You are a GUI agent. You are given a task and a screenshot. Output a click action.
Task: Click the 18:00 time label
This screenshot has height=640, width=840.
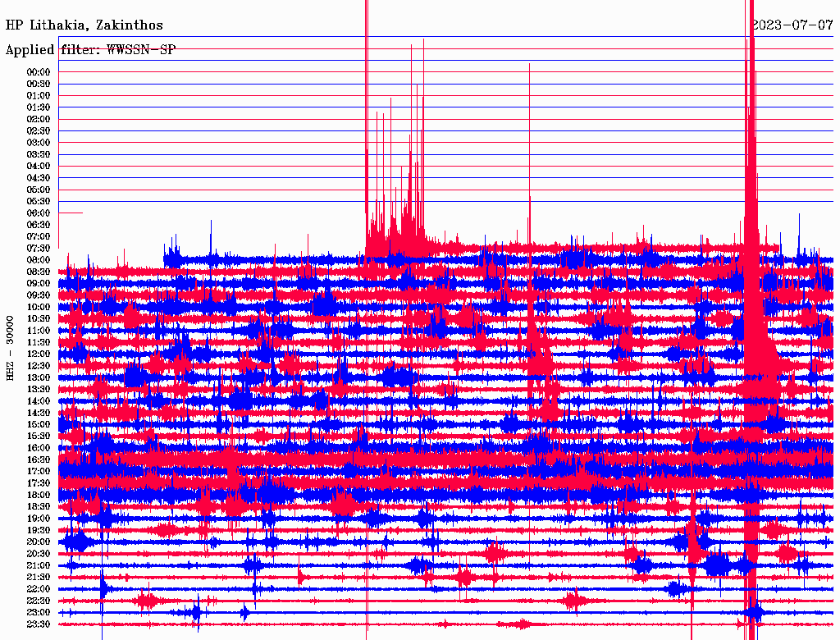click(x=39, y=496)
